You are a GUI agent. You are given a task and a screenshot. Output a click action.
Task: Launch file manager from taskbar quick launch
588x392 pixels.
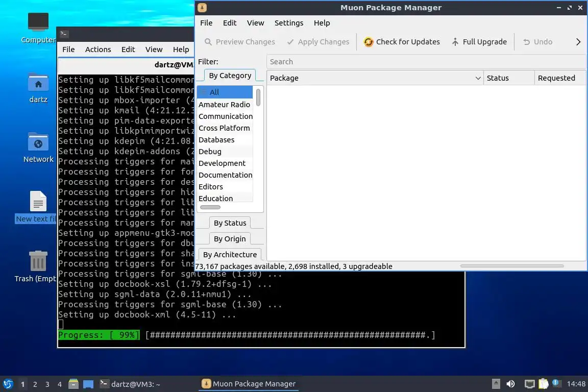(73, 384)
